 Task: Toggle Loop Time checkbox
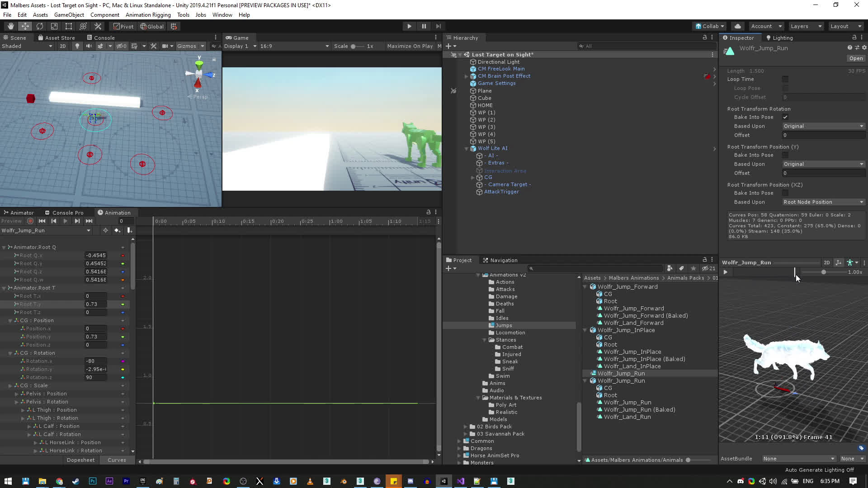785,79
